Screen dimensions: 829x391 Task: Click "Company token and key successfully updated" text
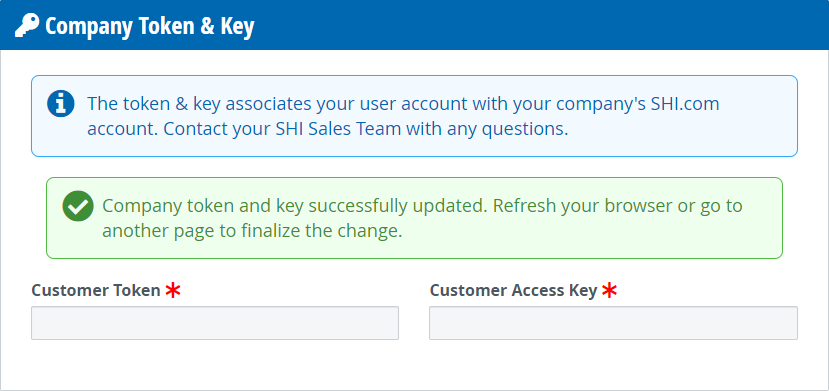[x=294, y=206]
